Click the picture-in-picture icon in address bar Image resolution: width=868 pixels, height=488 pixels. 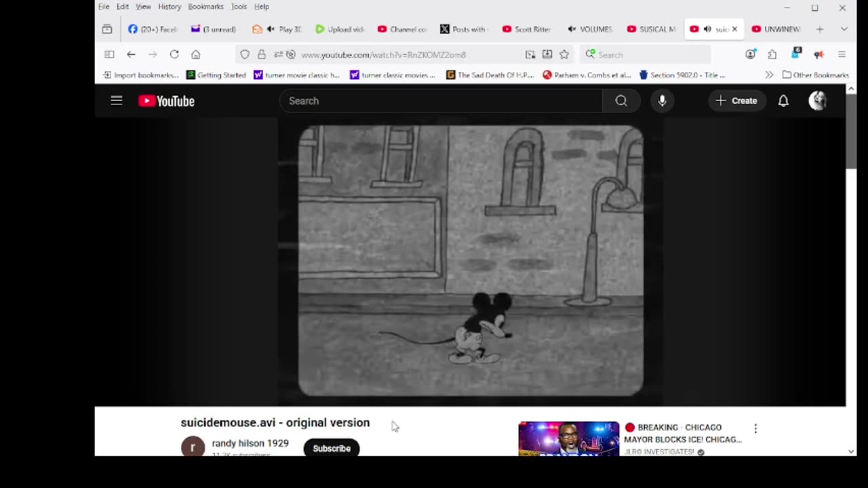pyautogui.click(x=530, y=54)
